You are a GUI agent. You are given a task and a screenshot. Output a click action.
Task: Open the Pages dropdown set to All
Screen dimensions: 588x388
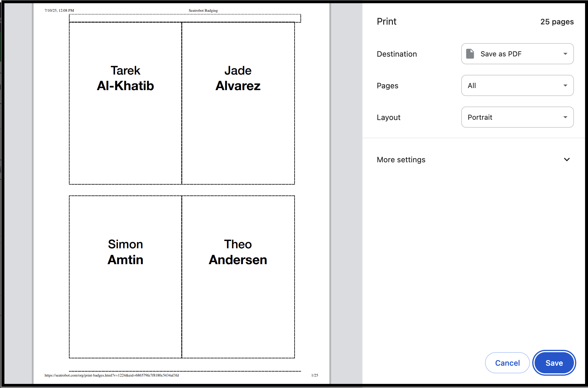click(517, 85)
